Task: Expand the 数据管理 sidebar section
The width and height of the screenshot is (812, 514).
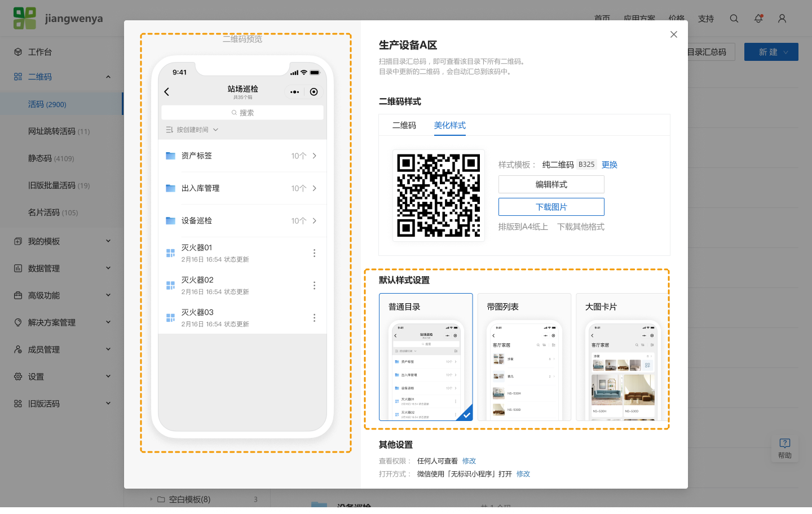Action: [108, 268]
